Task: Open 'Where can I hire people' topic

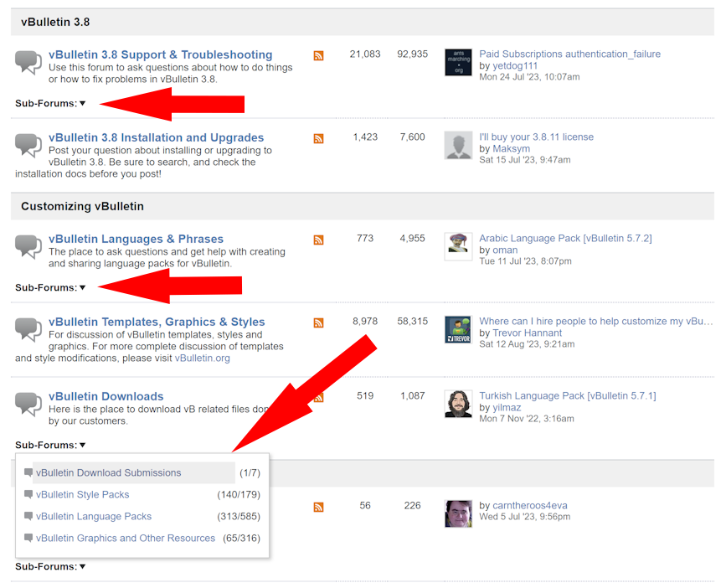Action: pos(596,321)
